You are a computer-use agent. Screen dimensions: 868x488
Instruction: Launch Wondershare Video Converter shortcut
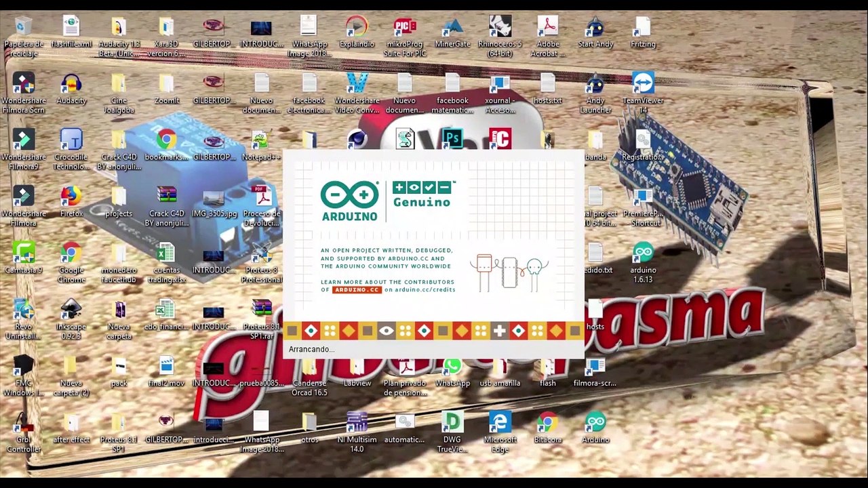click(x=357, y=94)
